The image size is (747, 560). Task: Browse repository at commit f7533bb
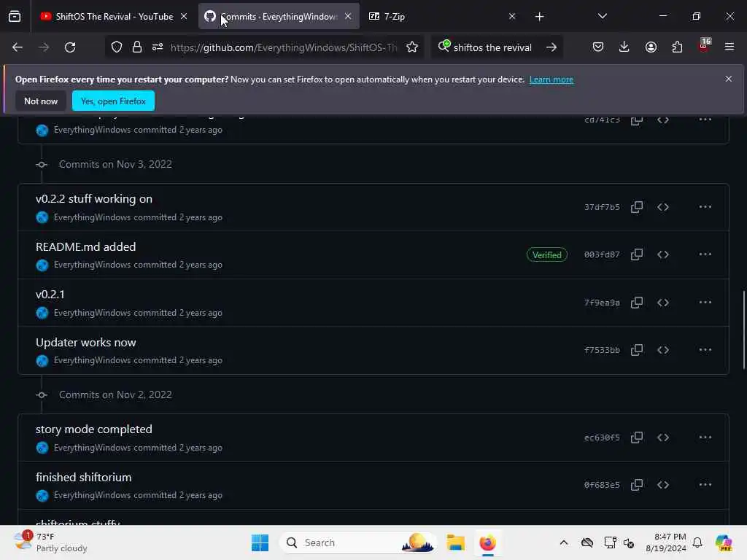pos(663,350)
